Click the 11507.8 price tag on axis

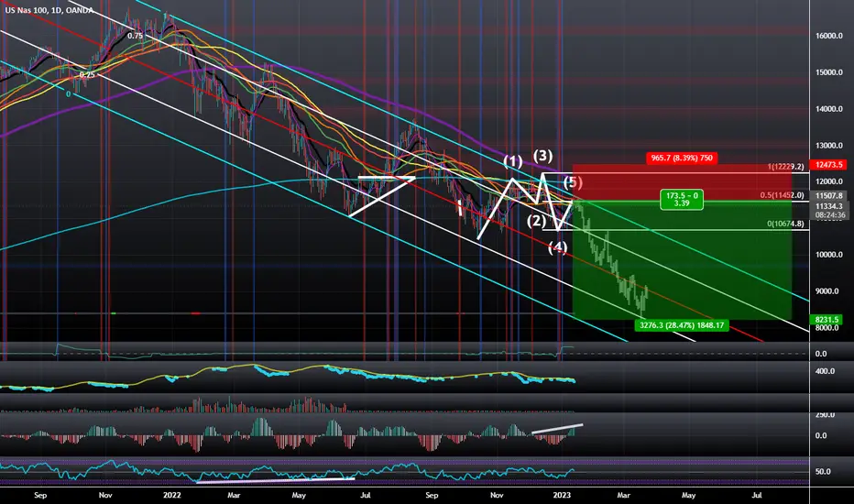829,195
